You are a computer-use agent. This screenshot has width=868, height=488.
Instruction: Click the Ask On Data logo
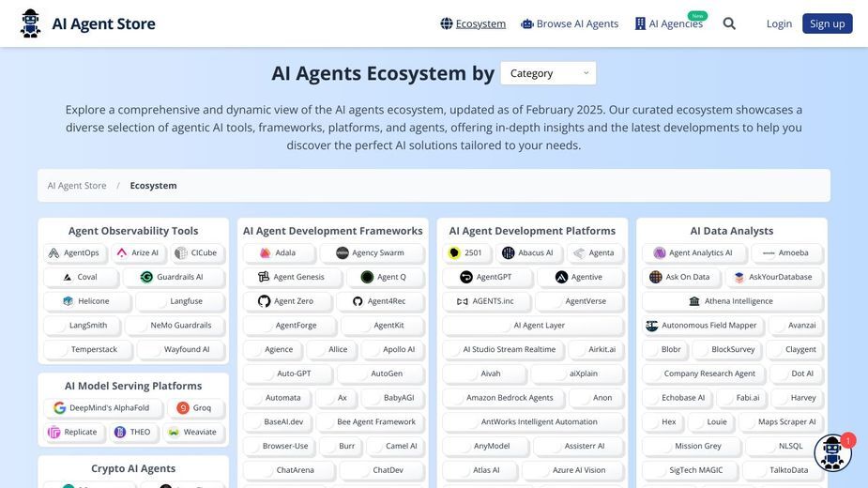pyautogui.click(x=655, y=277)
